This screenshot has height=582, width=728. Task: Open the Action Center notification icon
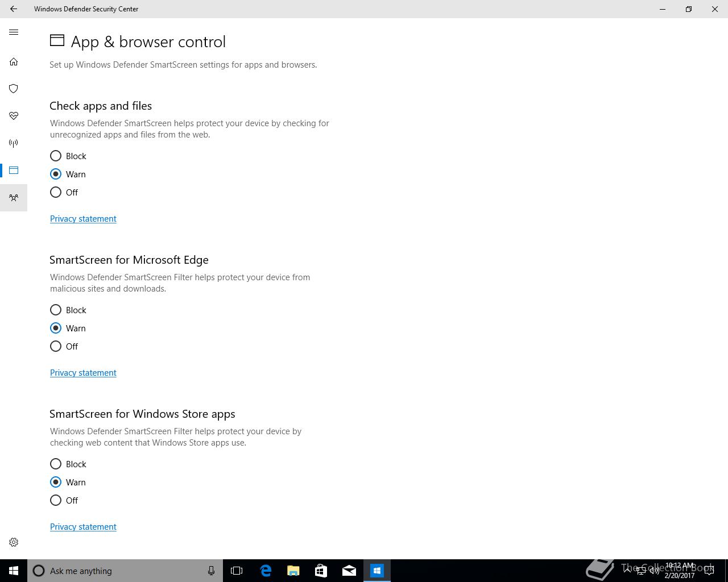coord(709,571)
